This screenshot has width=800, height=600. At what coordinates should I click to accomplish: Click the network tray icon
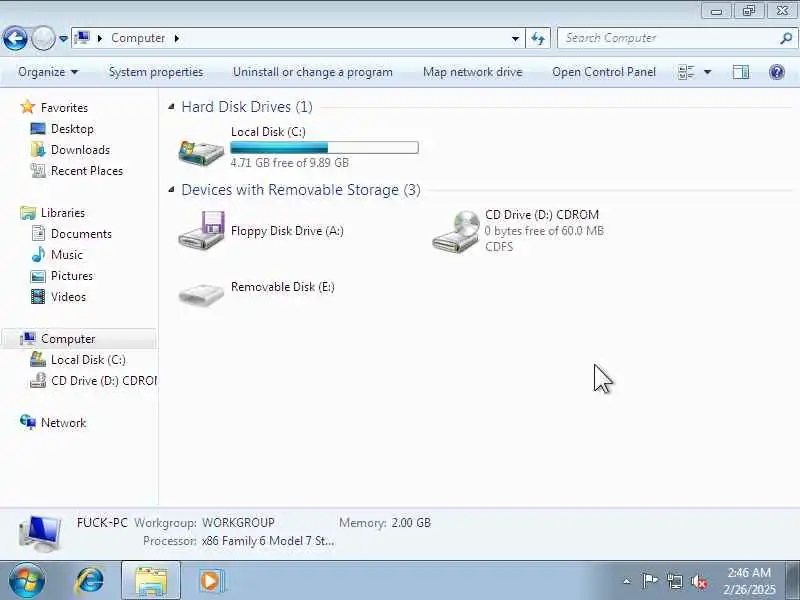(674, 581)
